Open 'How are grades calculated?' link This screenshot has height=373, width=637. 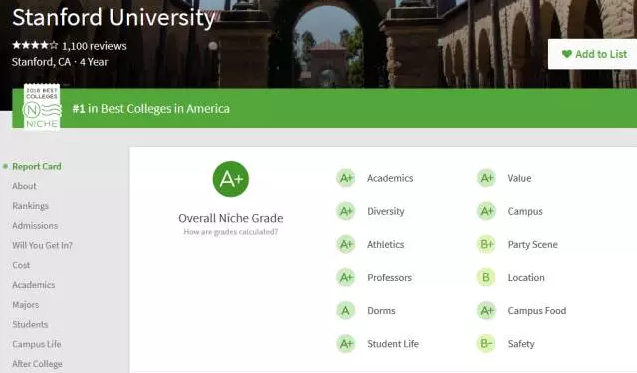(231, 232)
